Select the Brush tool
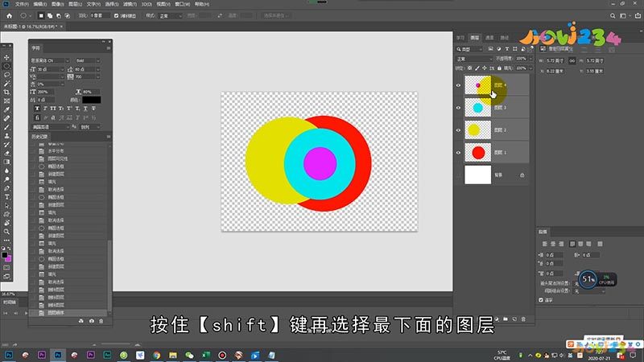Screen dimensions: 644x362 (6, 127)
